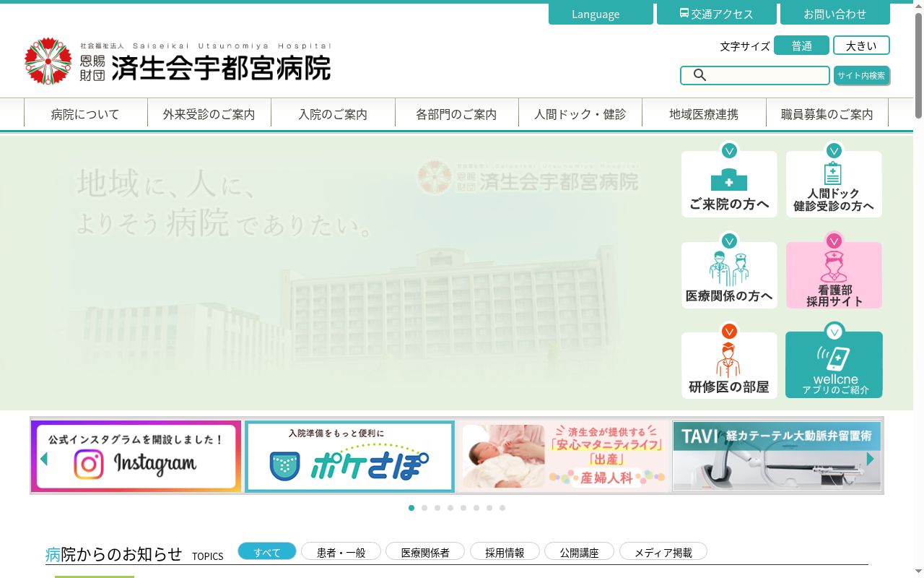Open the TAVI catheter banner
This screenshot has width=924, height=578.
click(777, 457)
